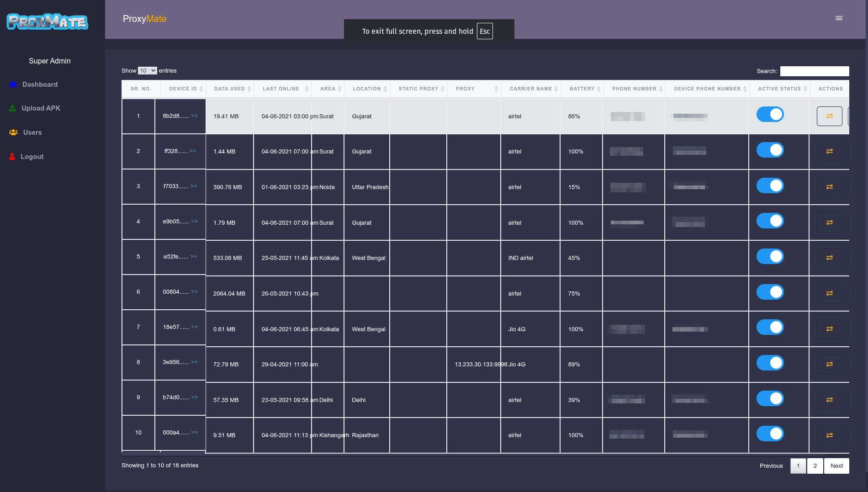Click the yellow Users group icon

(13, 132)
